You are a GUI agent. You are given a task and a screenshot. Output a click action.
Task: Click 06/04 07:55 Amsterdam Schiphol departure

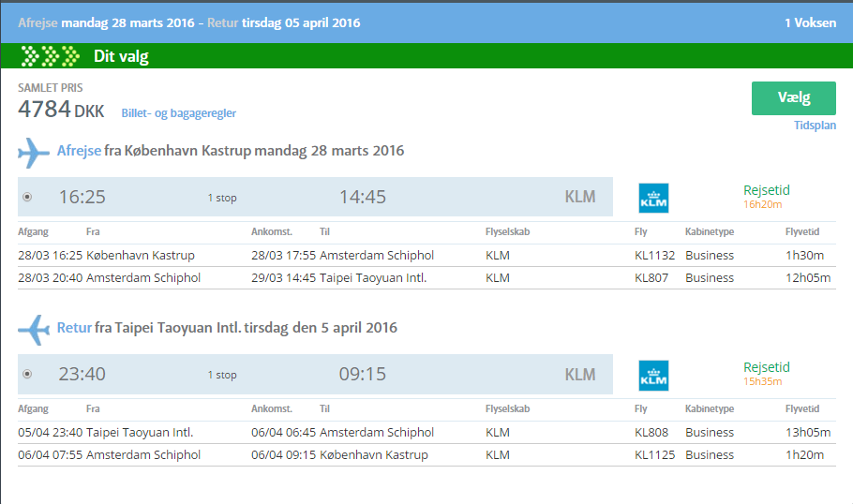tap(110, 454)
